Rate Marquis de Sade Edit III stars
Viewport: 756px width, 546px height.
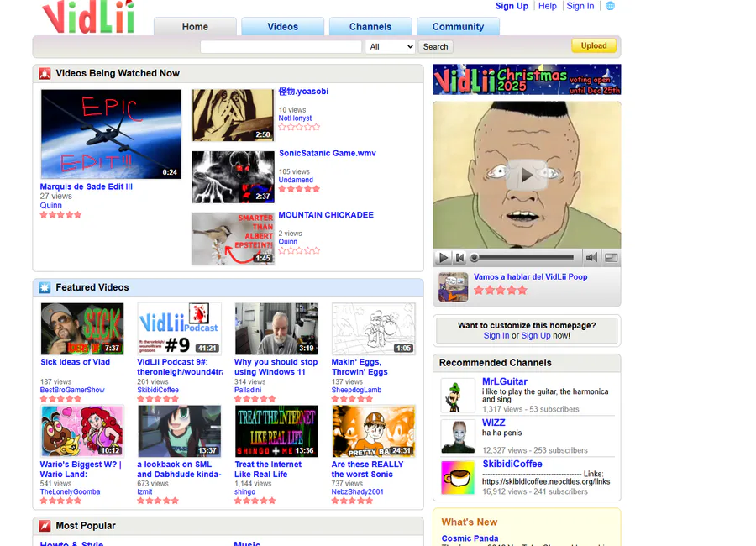tap(60, 215)
